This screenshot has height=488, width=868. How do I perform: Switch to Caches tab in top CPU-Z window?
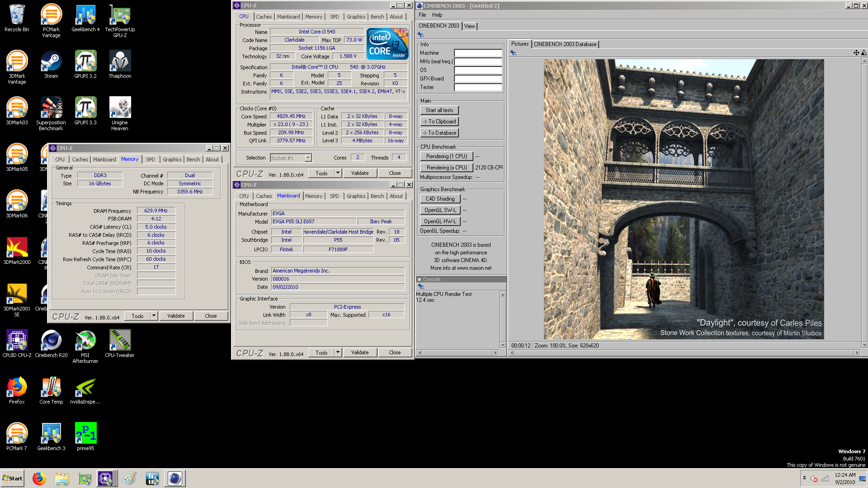[x=264, y=17]
